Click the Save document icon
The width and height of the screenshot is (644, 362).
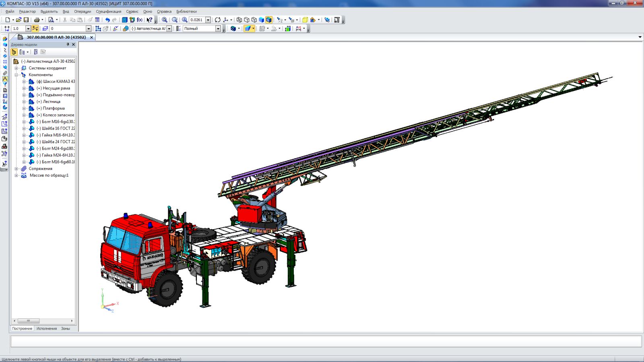pos(26,20)
